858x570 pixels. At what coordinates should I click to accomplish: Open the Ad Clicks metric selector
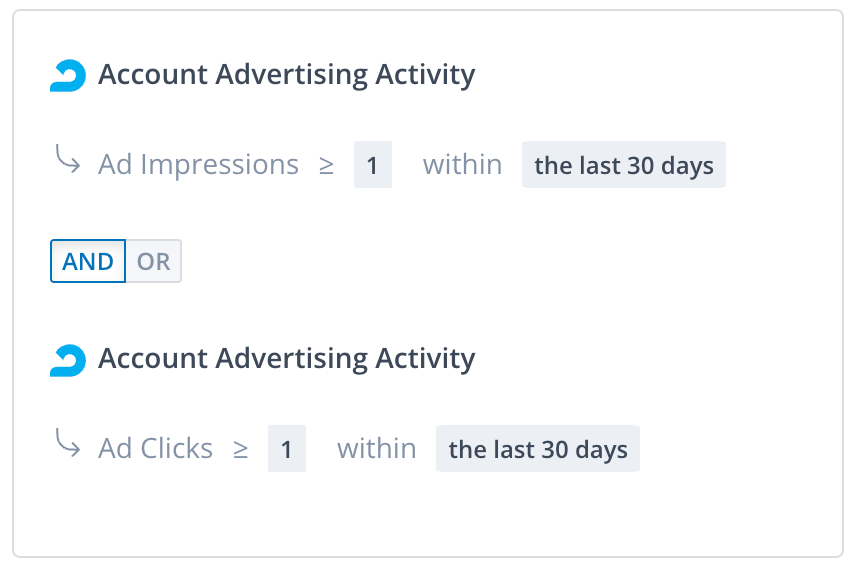155,449
